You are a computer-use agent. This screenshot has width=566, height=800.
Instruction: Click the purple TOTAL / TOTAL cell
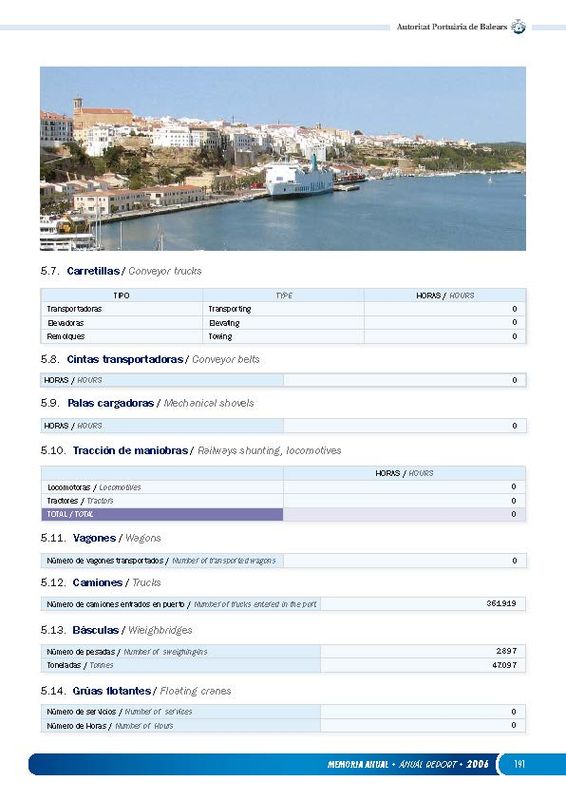pyautogui.click(x=162, y=514)
